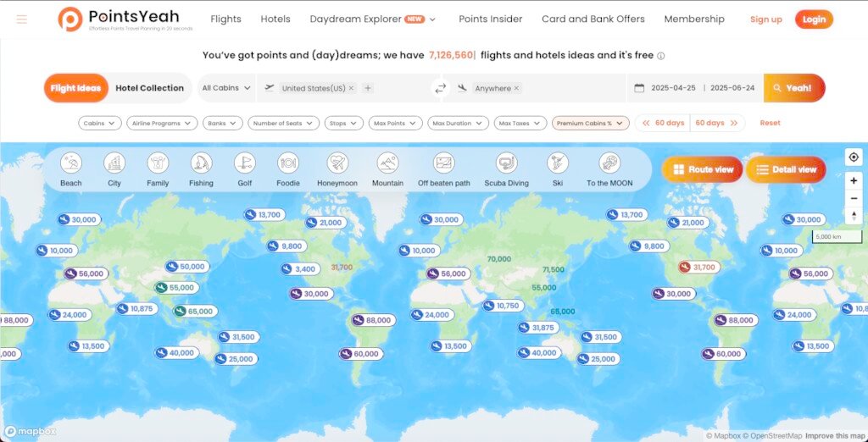Pick the Ski category icon
The height and width of the screenshot is (442, 868).
pyautogui.click(x=557, y=163)
